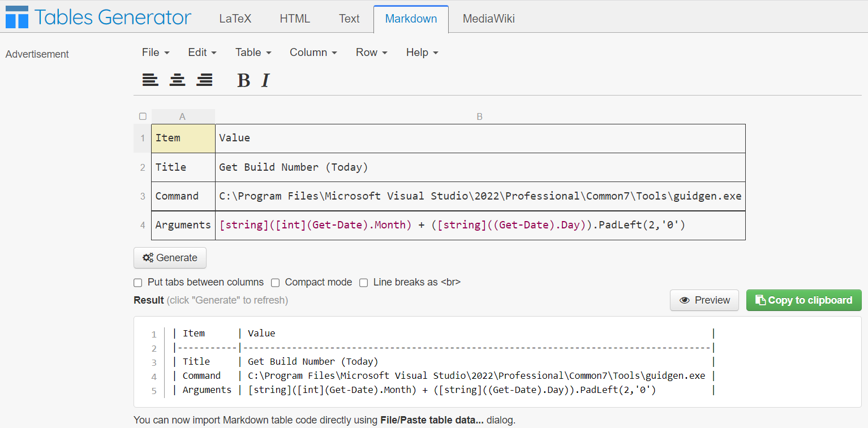
Task: Select row 3 header
Action: point(143,196)
